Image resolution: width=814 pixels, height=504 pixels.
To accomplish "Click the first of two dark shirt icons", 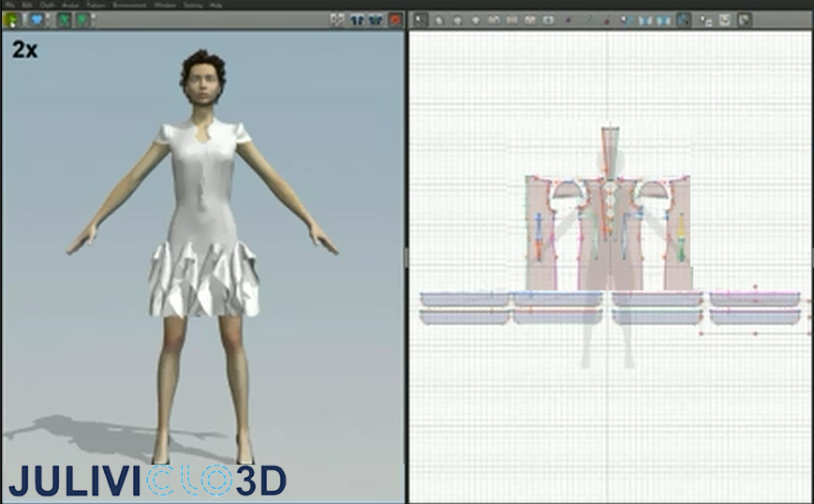I will pos(357,21).
